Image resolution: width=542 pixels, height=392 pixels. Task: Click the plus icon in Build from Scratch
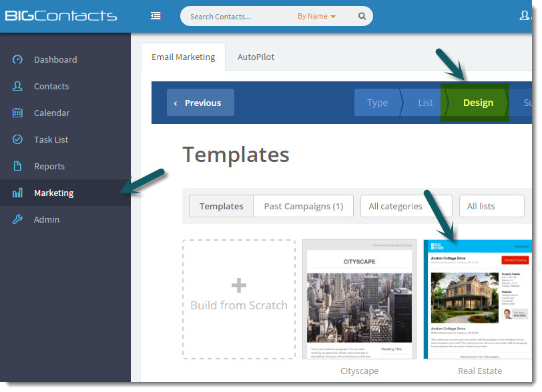239,285
